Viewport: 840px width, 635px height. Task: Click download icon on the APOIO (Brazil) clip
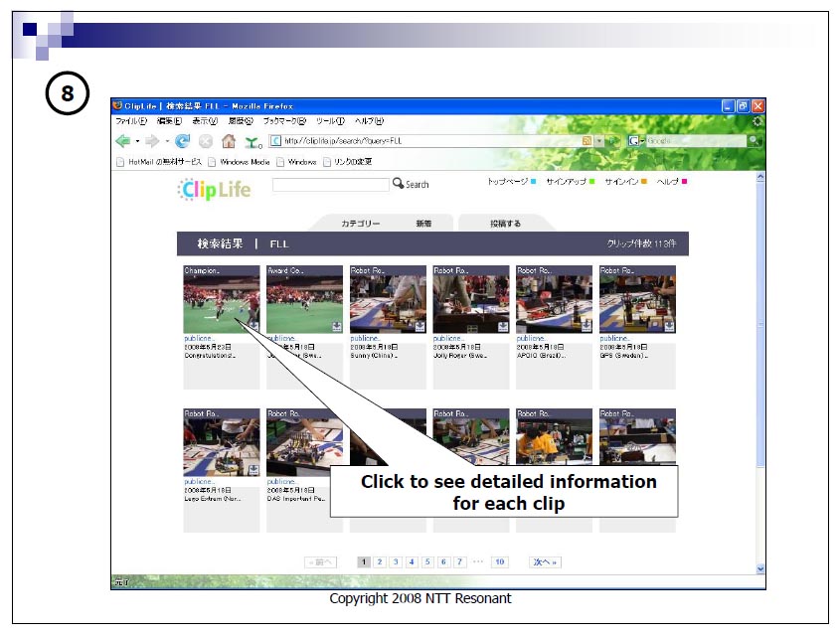[x=587, y=326]
